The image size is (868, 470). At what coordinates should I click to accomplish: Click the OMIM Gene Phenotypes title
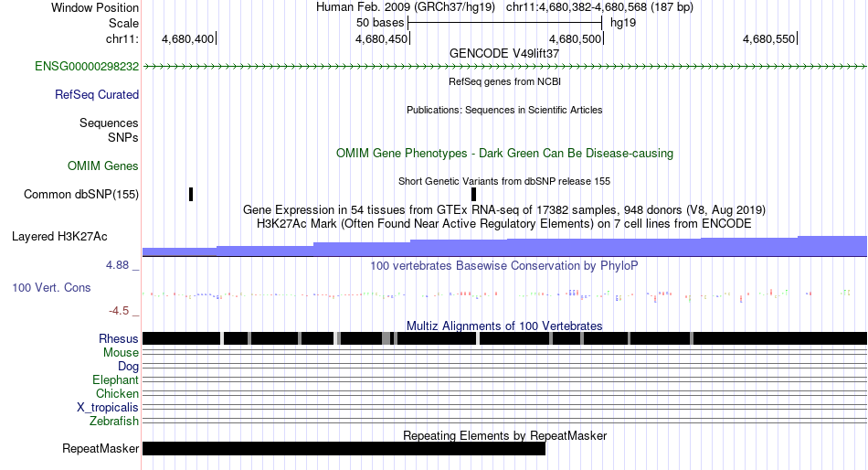coord(504,154)
